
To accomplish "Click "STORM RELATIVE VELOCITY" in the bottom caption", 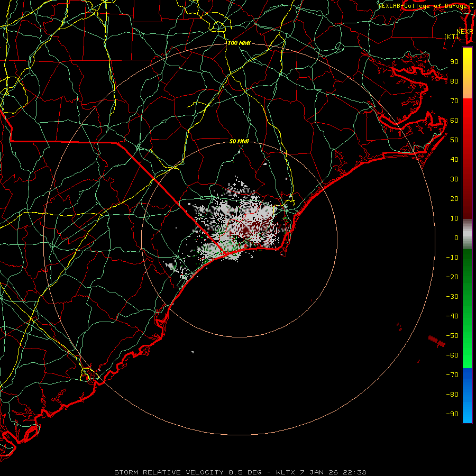I will pos(169,472).
